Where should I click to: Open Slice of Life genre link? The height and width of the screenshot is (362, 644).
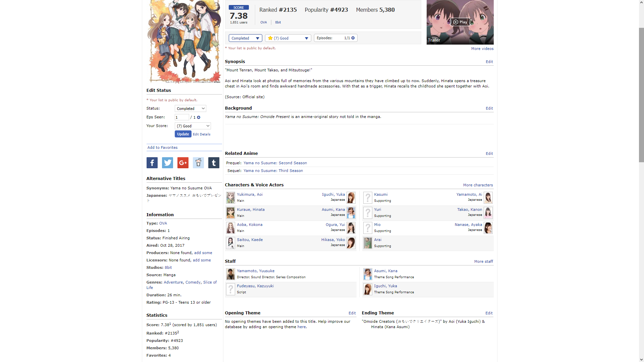click(x=210, y=282)
